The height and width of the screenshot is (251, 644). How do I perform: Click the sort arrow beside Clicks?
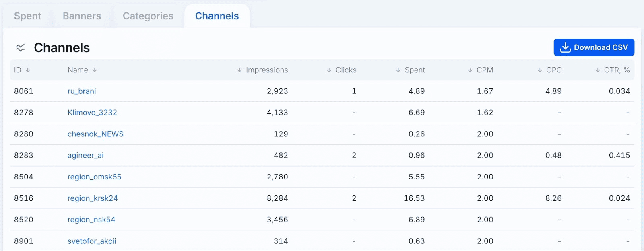click(329, 70)
